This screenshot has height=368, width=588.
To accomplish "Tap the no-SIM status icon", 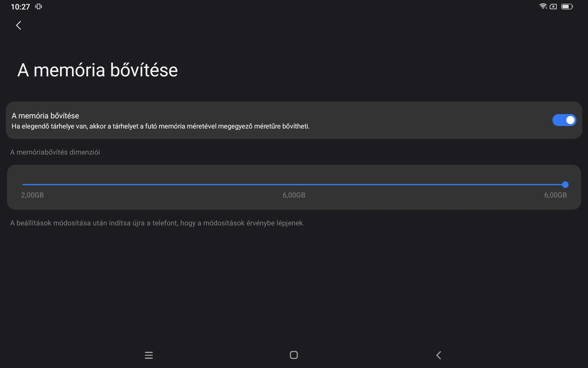I will click(x=553, y=6).
